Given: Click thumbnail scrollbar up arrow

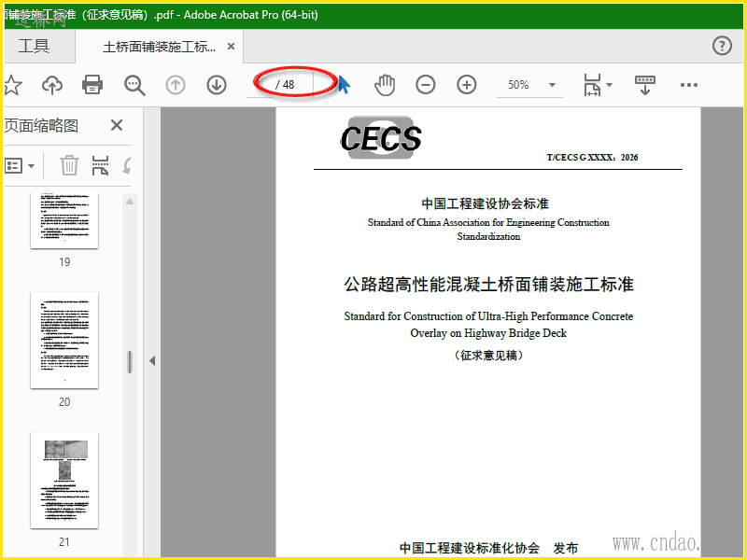Looking at the screenshot, I should point(130,202).
